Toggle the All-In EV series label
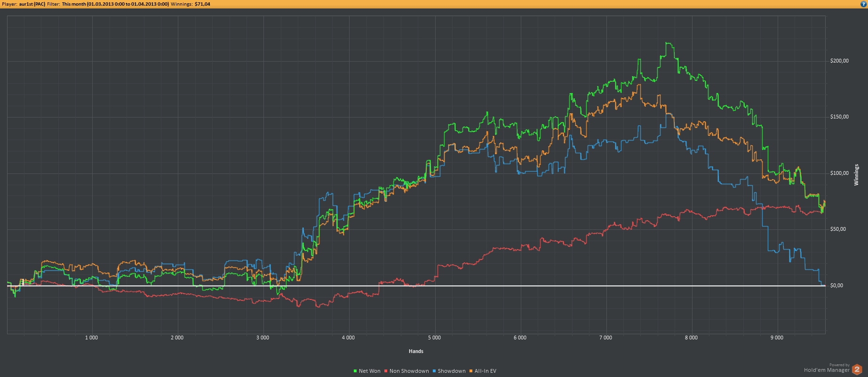This screenshot has width=868, height=377. (x=485, y=371)
